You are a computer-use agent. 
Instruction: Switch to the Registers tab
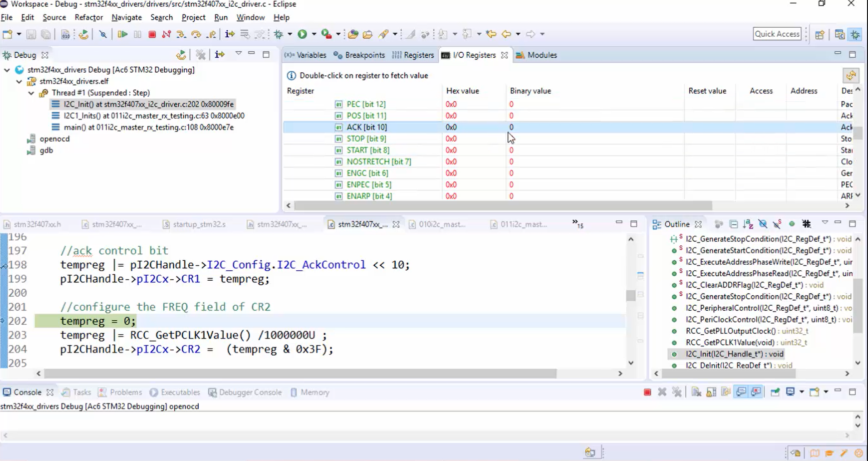tap(413, 55)
